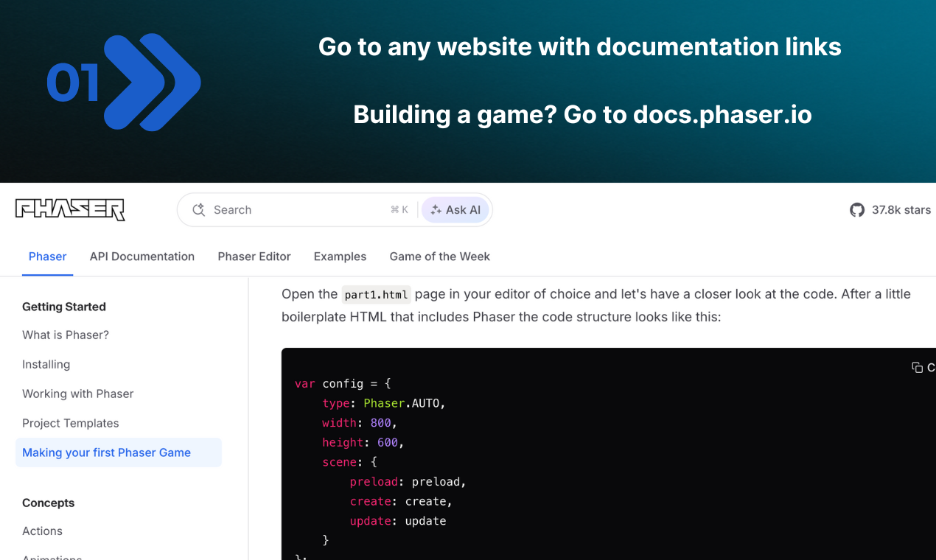
Task: Click the 'preload: preload,' code line
Action: 408,482
